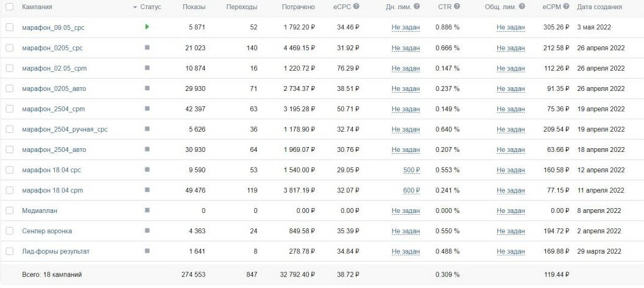Click the CTR help question mark icon

(457, 7)
